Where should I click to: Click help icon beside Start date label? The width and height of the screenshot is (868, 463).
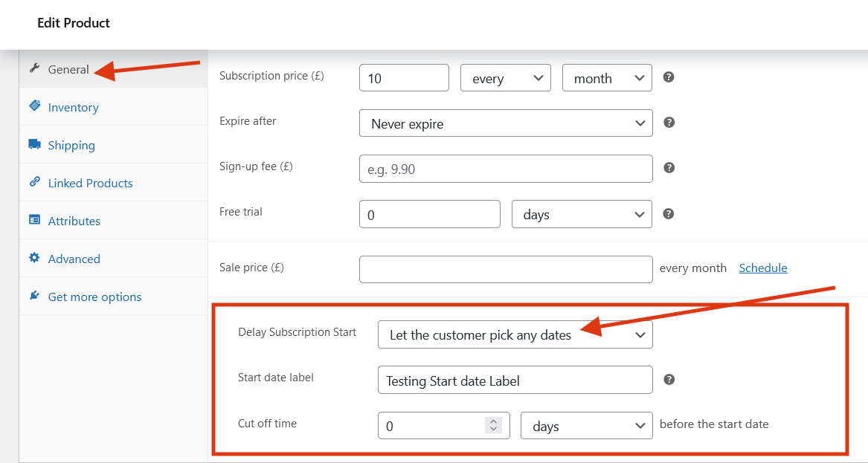coord(668,379)
